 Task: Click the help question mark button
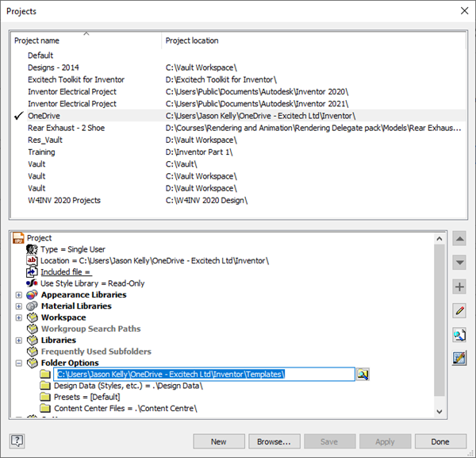17,441
